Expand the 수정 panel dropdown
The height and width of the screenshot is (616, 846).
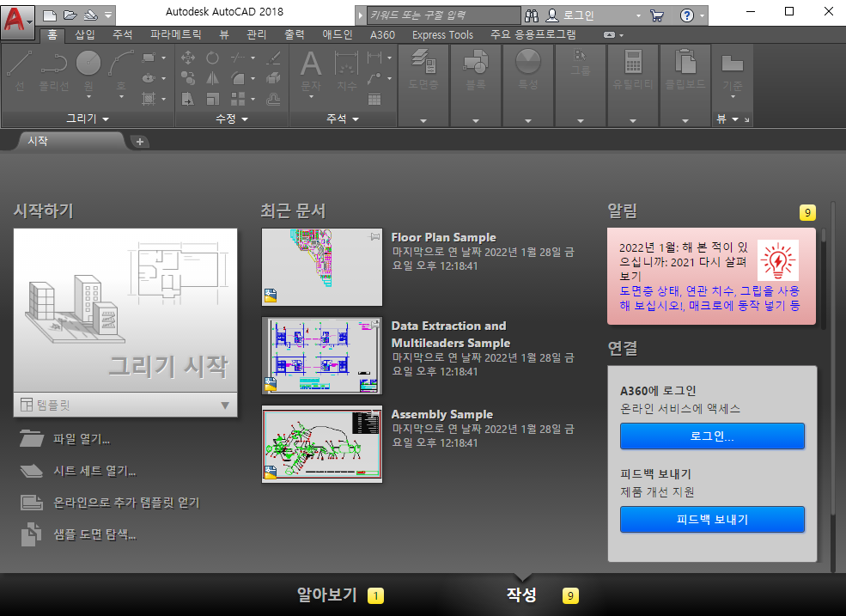click(232, 119)
